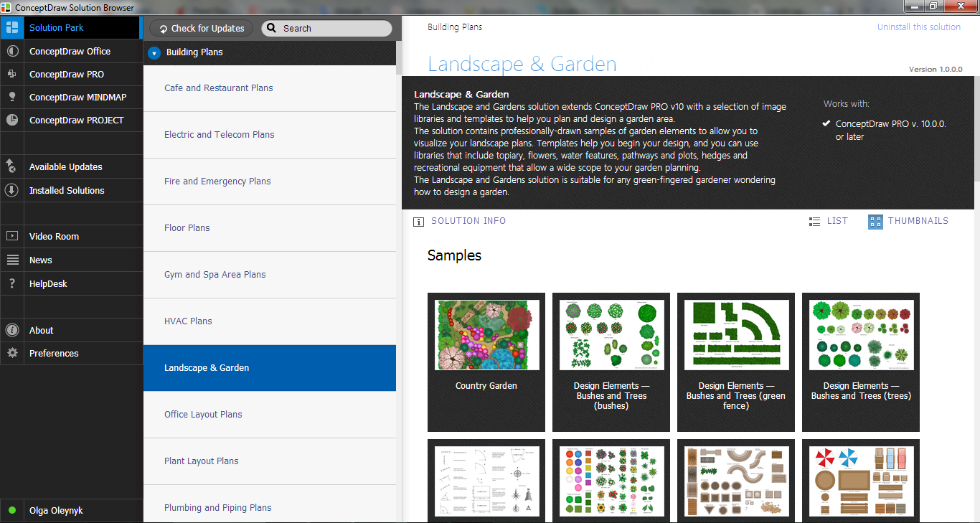Click the Video Room play icon
Viewport: 980px width, 523px height.
point(11,236)
